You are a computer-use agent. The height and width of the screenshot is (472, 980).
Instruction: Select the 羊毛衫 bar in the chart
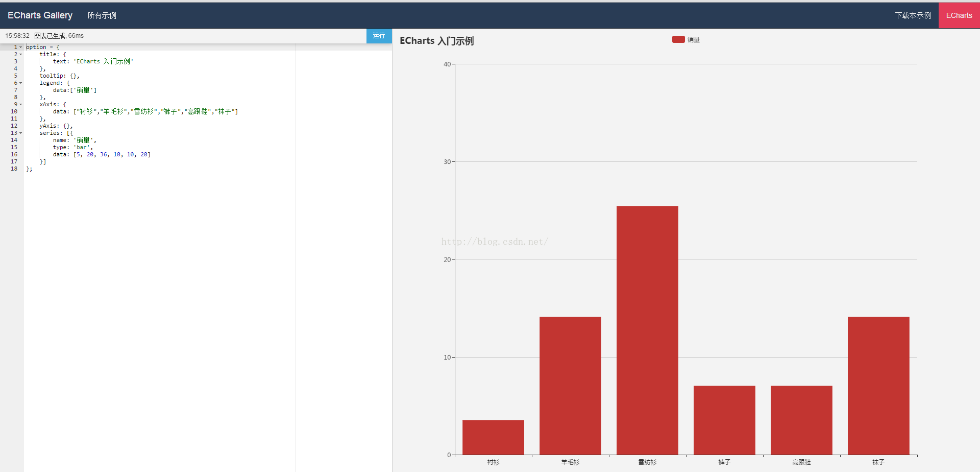coord(570,386)
